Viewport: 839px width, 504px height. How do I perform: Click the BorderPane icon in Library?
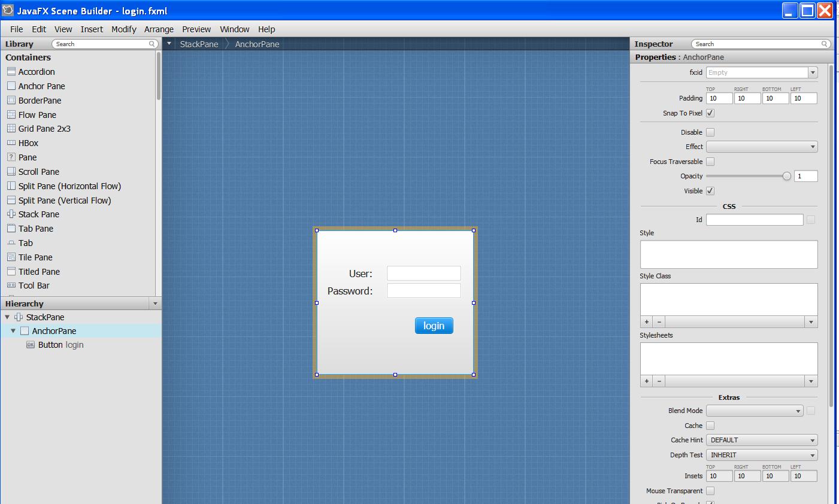pyautogui.click(x=11, y=101)
